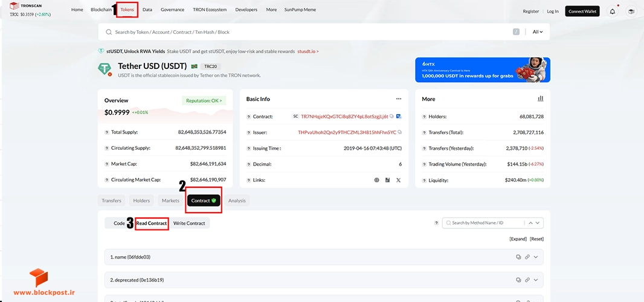
Task: Copy icon on name (06fdde03) row
Action: [x=518, y=257]
